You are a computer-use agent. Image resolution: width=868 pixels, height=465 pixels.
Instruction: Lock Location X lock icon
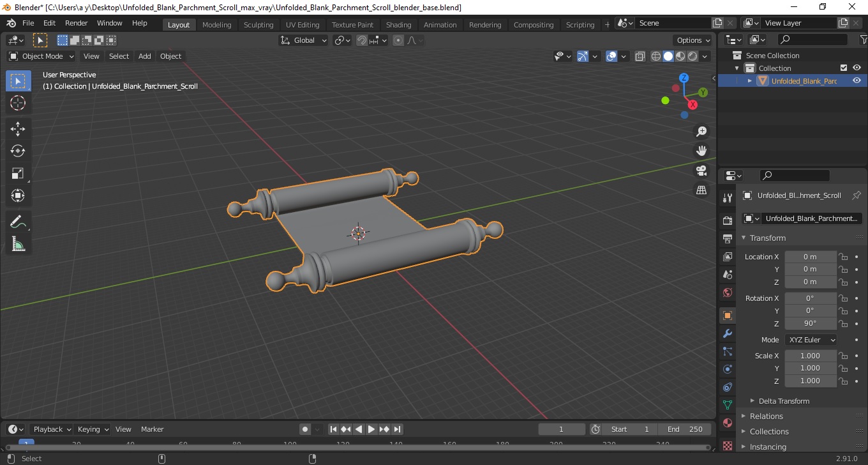pyautogui.click(x=843, y=257)
